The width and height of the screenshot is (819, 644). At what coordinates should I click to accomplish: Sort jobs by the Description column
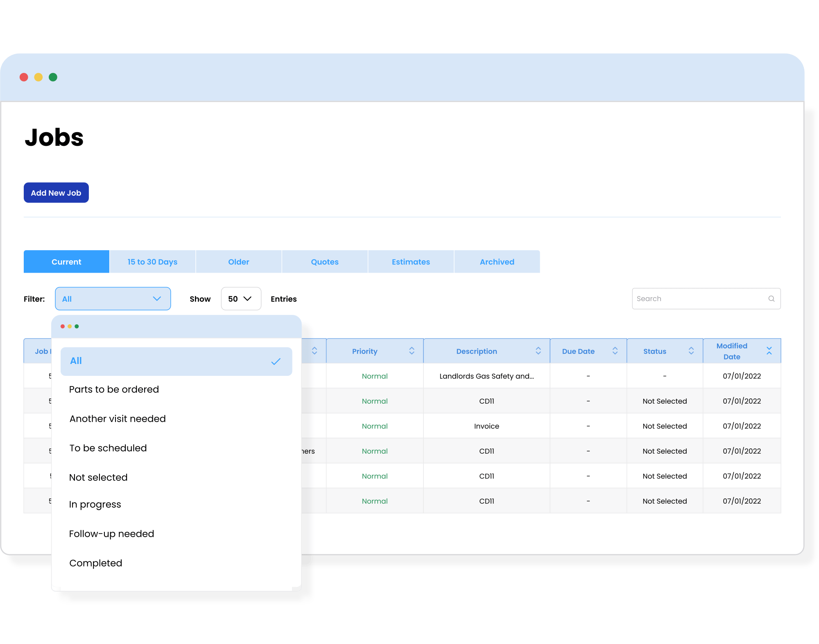click(538, 351)
